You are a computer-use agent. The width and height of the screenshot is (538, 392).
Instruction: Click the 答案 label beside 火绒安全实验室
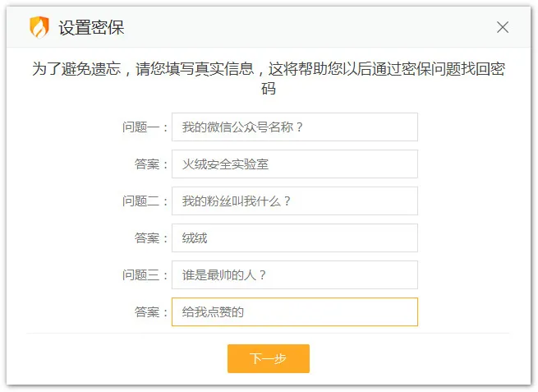tap(151, 164)
